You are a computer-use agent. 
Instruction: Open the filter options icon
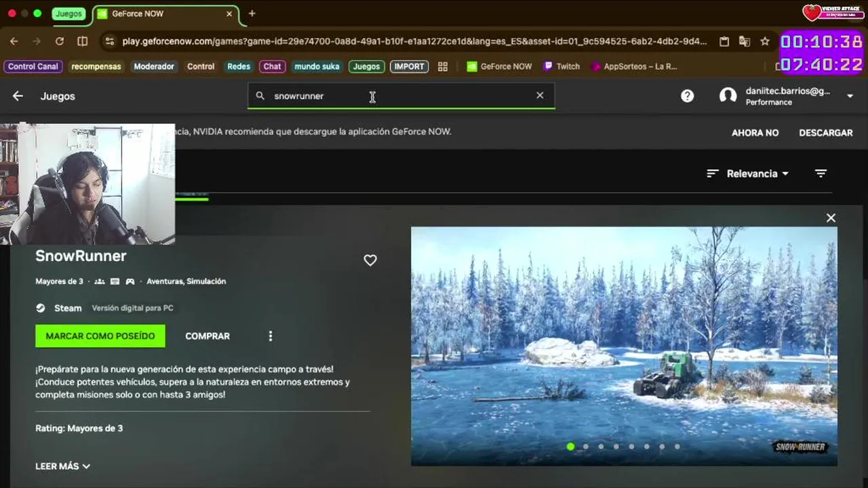tap(821, 174)
